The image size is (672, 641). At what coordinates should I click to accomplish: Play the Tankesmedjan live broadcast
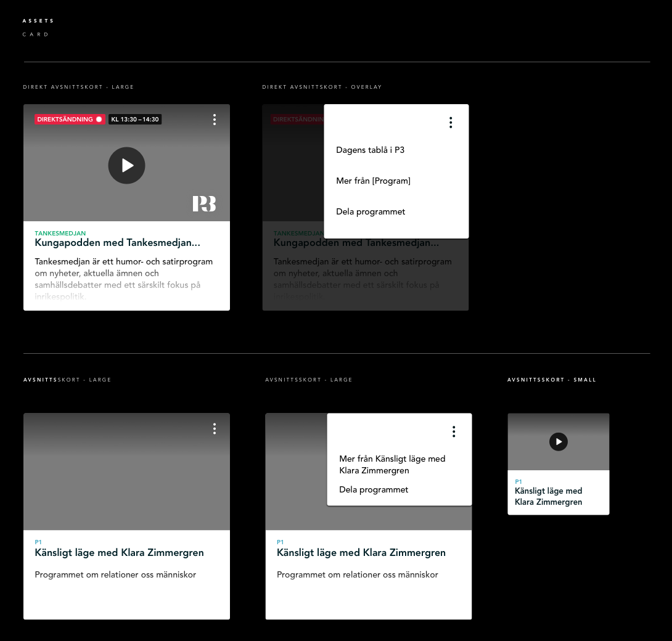tap(126, 165)
